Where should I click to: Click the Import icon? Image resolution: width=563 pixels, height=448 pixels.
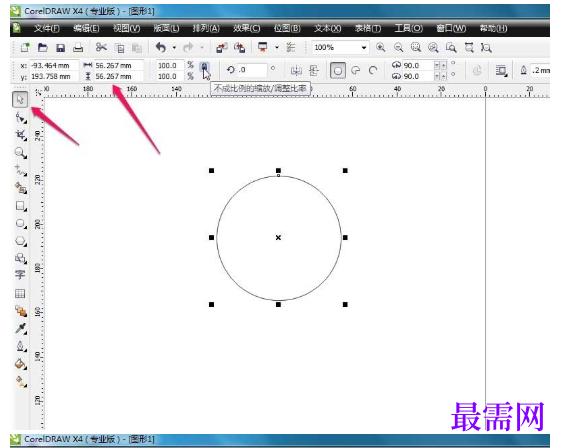222,47
